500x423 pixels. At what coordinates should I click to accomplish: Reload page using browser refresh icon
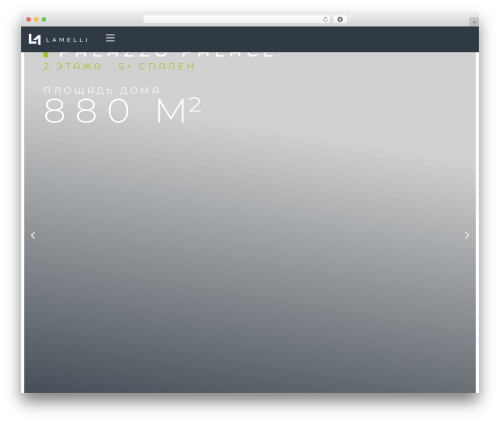tap(325, 20)
